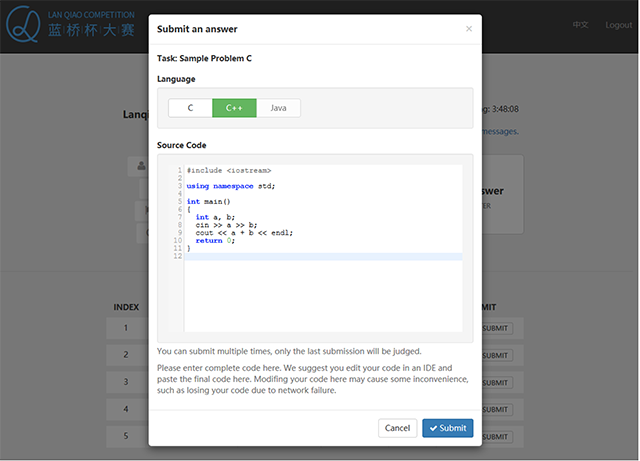Image resolution: width=640 pixels, height=461 pixels.
Task: Close the Submit an answer dialog
Action: tap(469, 29)
